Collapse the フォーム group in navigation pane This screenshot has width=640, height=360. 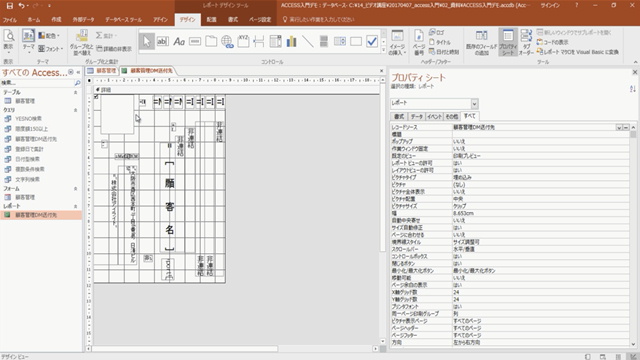[76, 189]
